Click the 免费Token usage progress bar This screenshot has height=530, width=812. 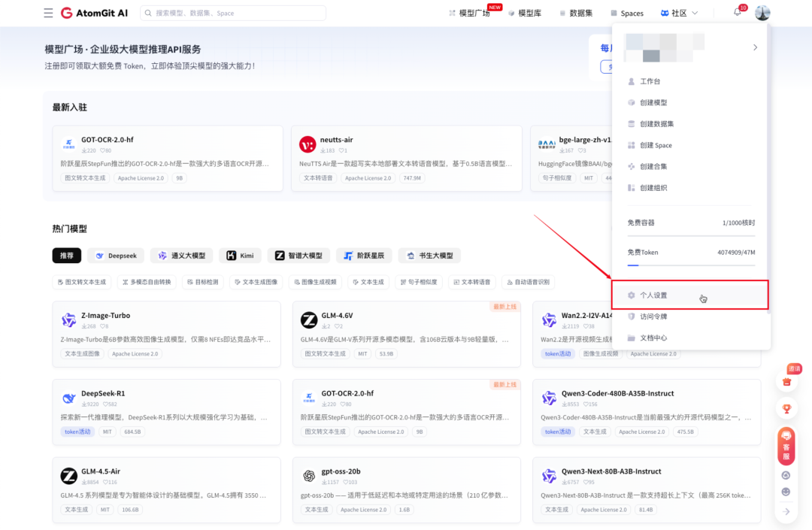692,265
